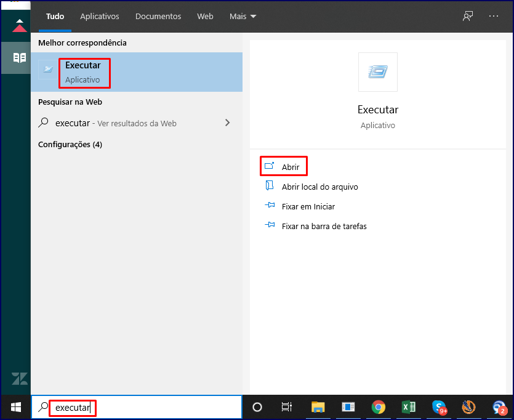Open the taskbar app with badge 2
Viewport: 514px width, 420px height.
pos(500,407)
